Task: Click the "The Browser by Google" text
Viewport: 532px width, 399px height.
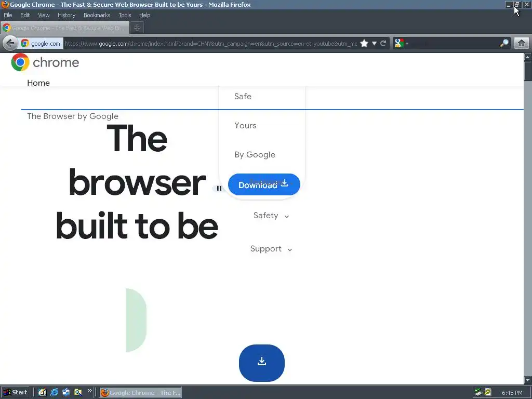Action: (x=73, y=116)
